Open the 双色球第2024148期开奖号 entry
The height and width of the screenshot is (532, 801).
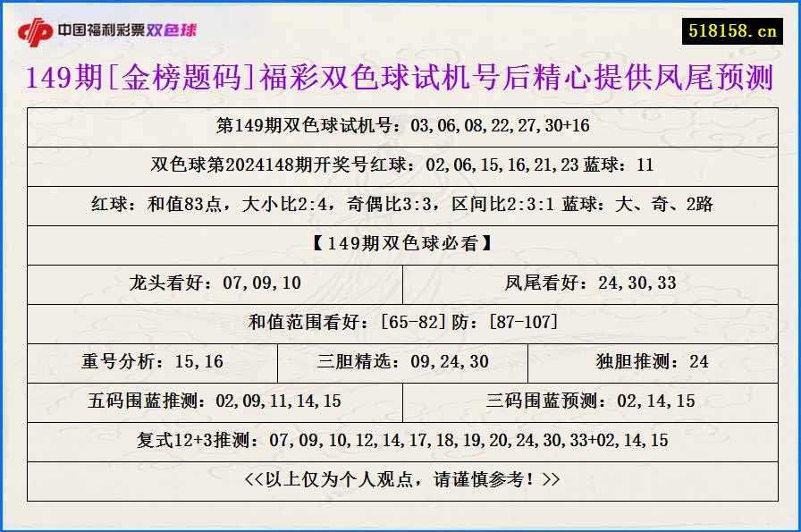[400, 166]
